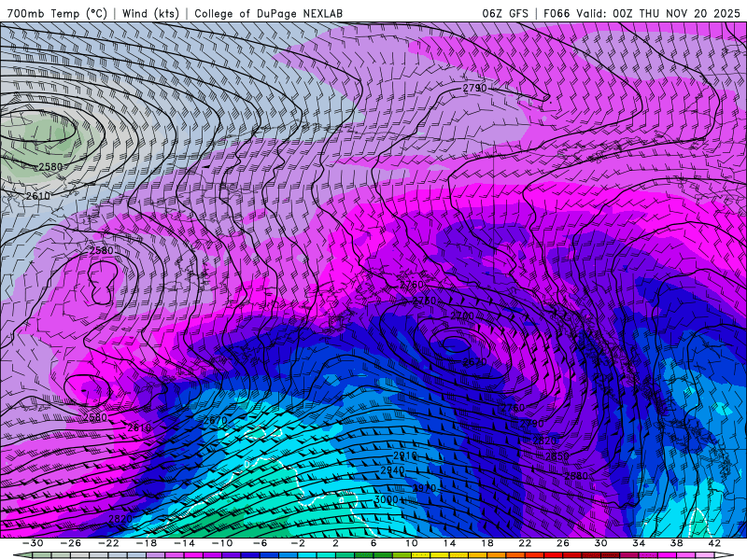Click the positive 22 colorbar tick label
Image resolution: width=747 pixels, height=560 pixels.
click(x=525, y=543)
